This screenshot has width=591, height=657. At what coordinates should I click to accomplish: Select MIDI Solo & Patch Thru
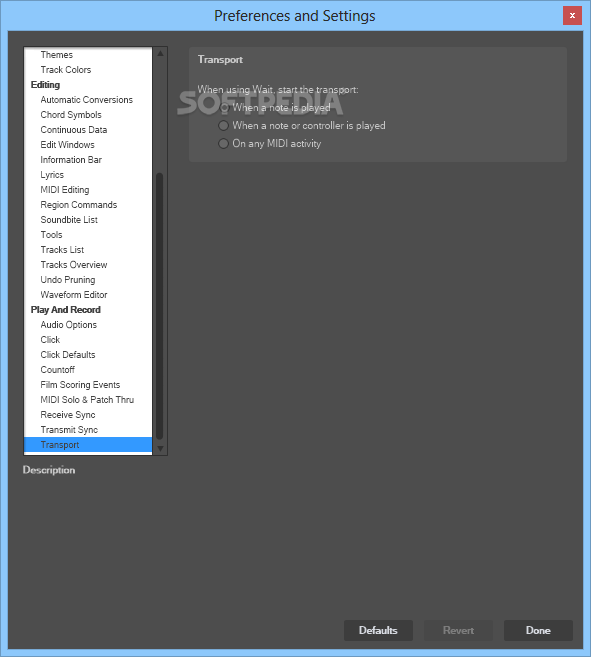coord(88,400)
